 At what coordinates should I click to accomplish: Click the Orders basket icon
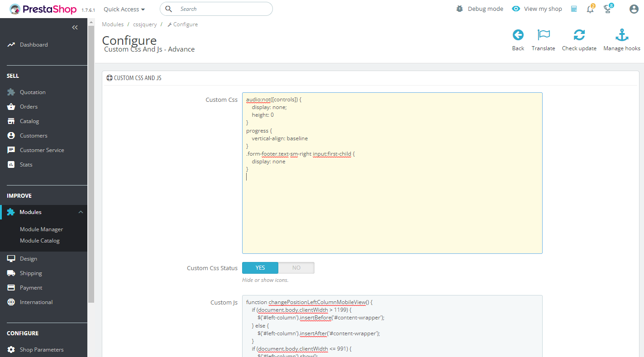coord(11,107)
